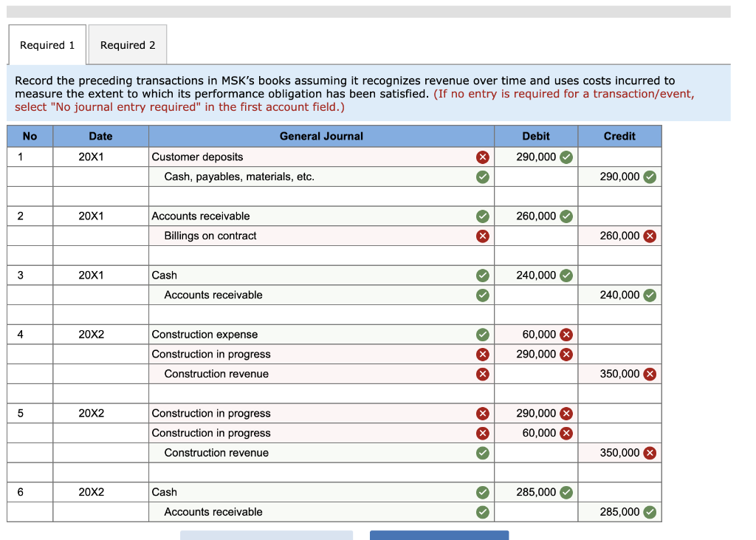
Task: Click the light gray button at page bottom
Action: (x=267, y=536)
